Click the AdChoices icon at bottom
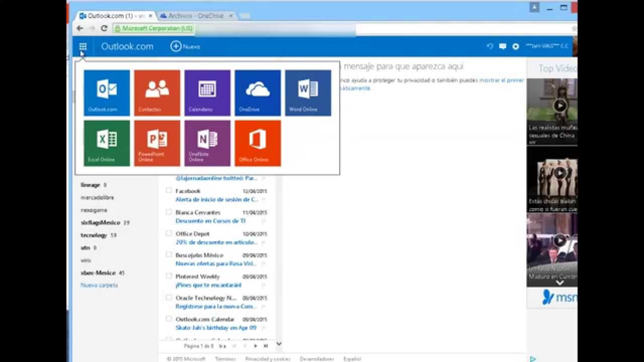Image resolution: width=644 pixels, height=362 pixels. pos(533,358)
